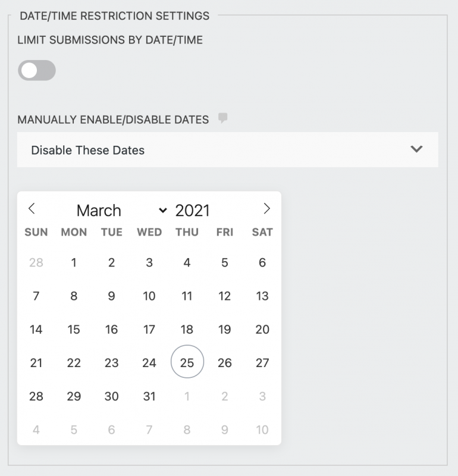
Task: Change the manual dates mode dropdown
Action: click(x=228, y=149)
